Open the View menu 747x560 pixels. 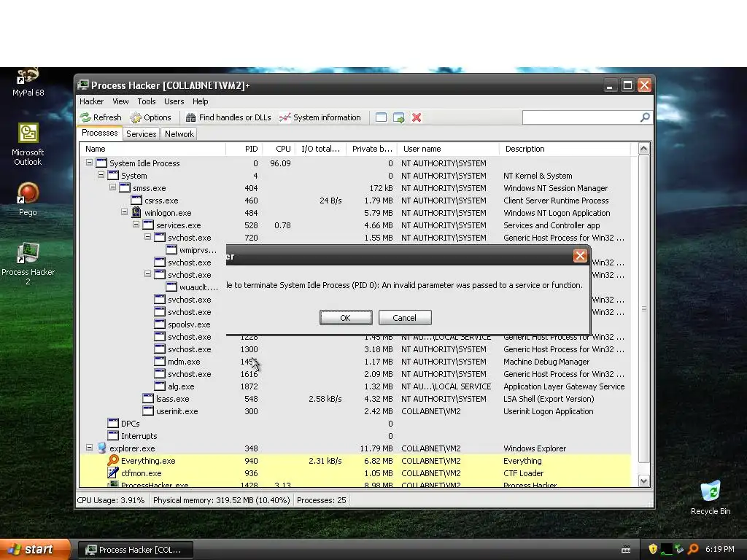120,101
